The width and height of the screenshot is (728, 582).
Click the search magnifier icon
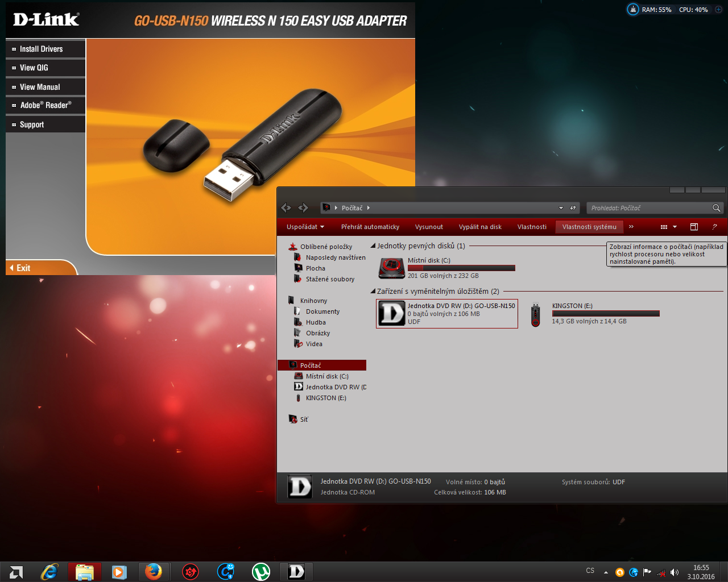coord(717,208)
